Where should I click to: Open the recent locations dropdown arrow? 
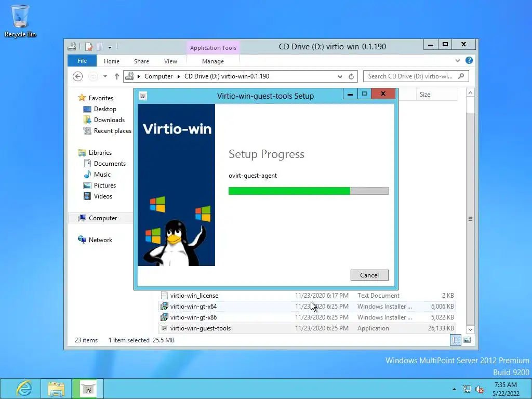[105, 76]
